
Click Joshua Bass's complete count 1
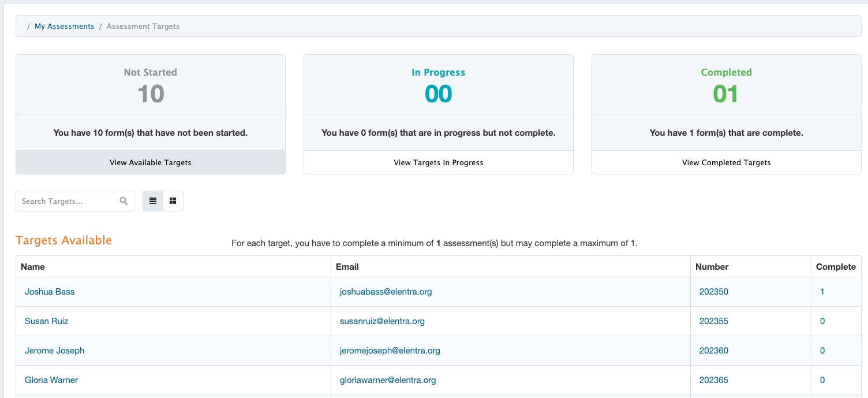(x=822, y=292)
